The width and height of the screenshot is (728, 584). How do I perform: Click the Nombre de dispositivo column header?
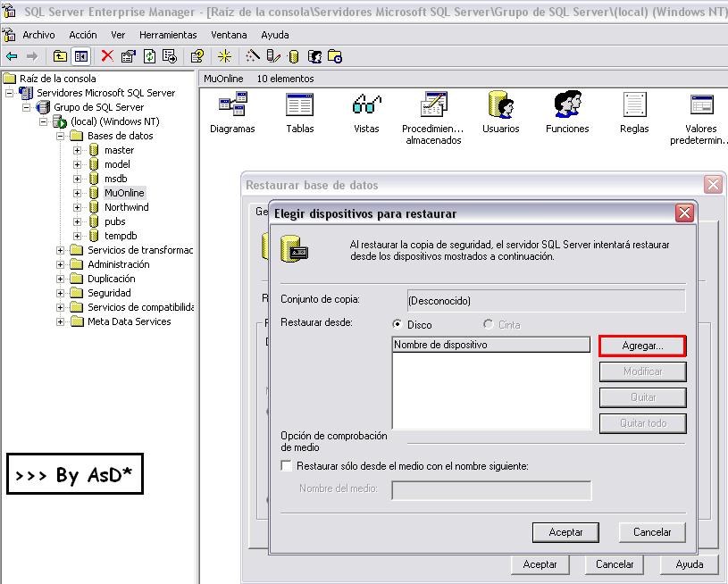pyautogui.click(x=491, y=345)
